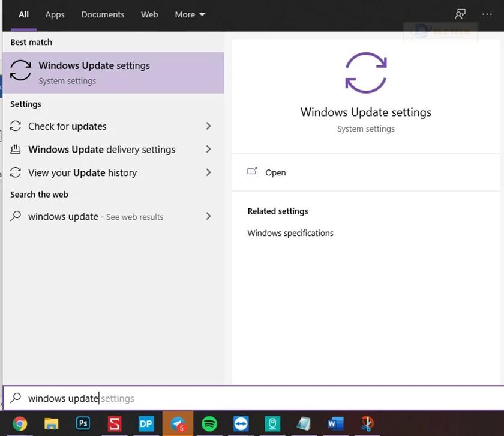Switch to the All tab
Viewport: 504px width, 436px height.
[x=23, y=14]
